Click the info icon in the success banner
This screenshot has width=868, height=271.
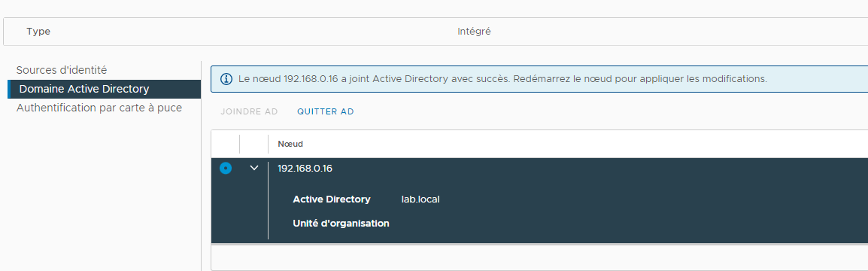pos(226,79)
